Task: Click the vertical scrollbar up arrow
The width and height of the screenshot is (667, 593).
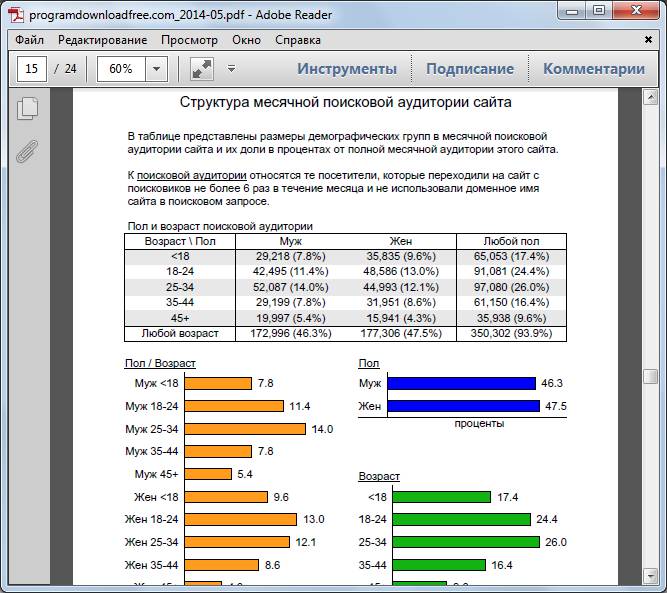Action: pyautogui.click(x=650, y=97)
